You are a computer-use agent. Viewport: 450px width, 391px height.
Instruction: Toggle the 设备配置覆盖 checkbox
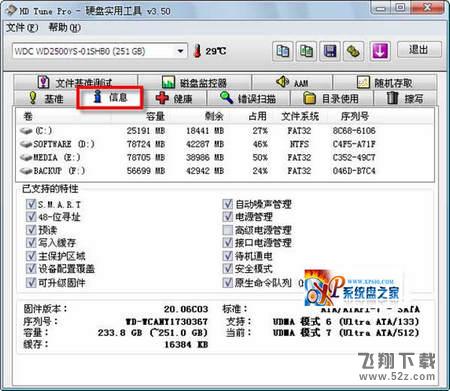pyautogui.click(x=31, y=269)
